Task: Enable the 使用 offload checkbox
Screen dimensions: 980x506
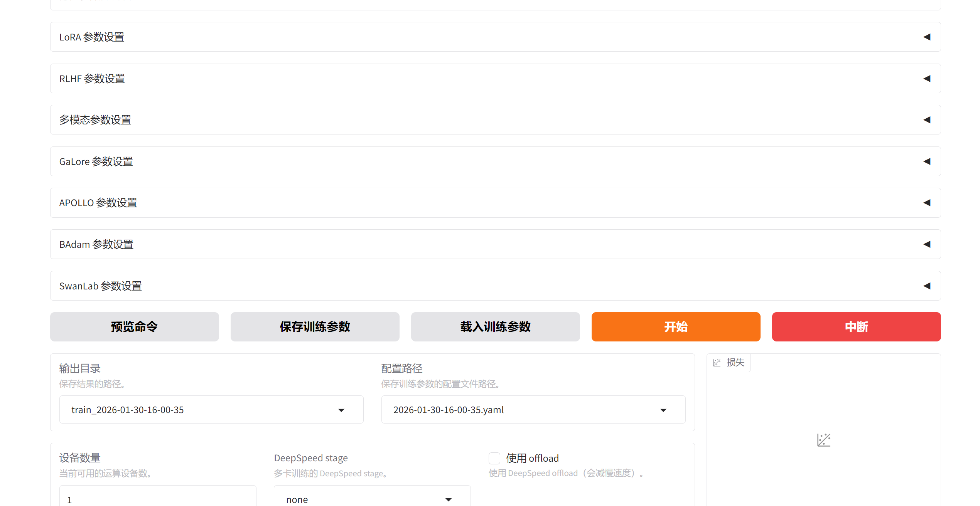Action: (x=494, y=458)
